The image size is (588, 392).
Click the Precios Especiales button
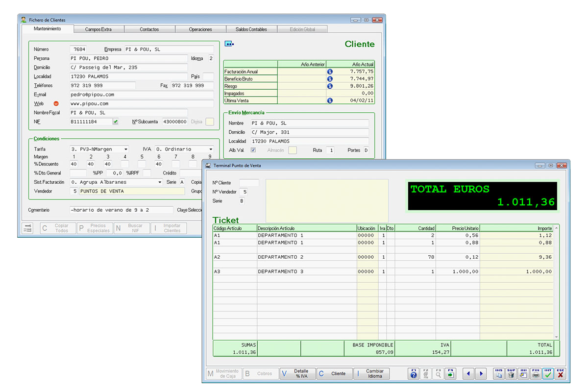click(x=95, y=228)
